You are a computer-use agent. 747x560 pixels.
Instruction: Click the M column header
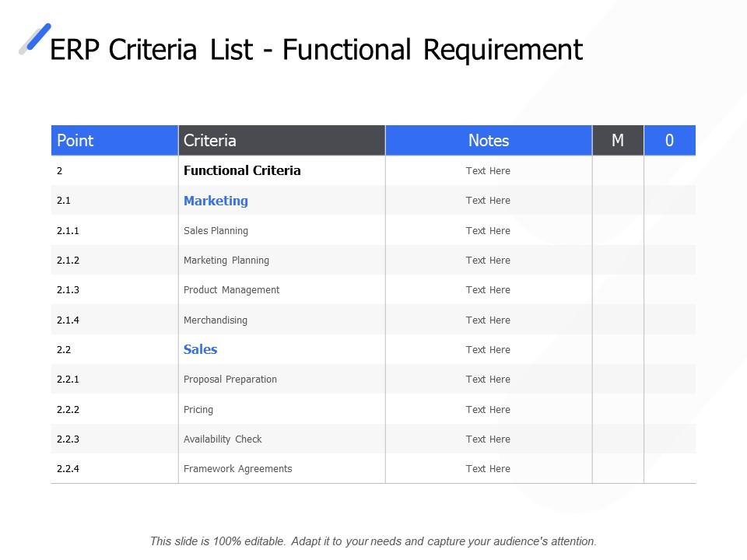(x=618, y=141)
